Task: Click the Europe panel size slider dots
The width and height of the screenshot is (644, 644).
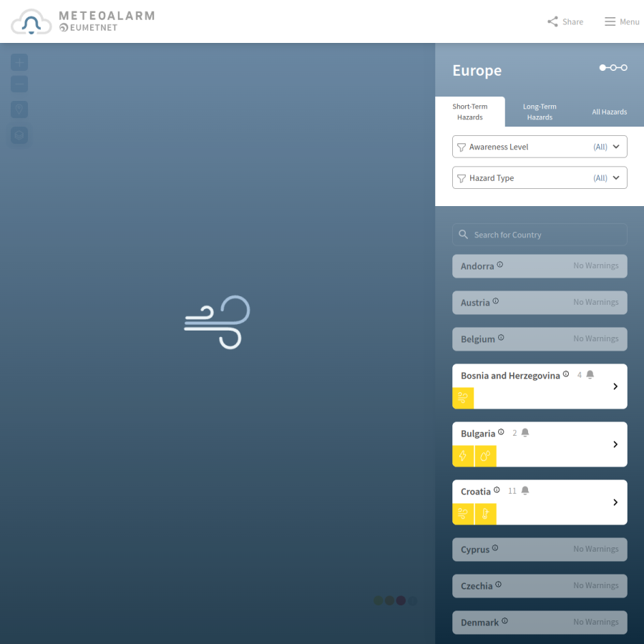Action: pos(613,68)
